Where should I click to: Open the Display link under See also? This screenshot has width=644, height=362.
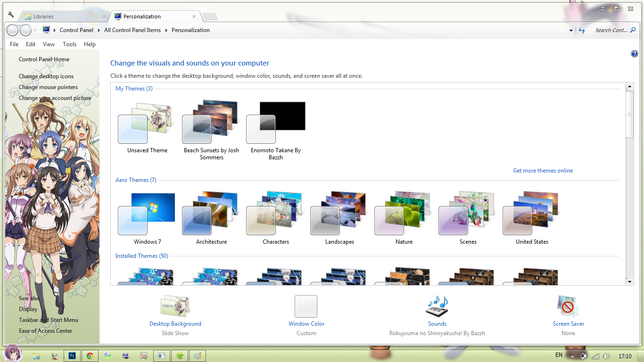28,309
